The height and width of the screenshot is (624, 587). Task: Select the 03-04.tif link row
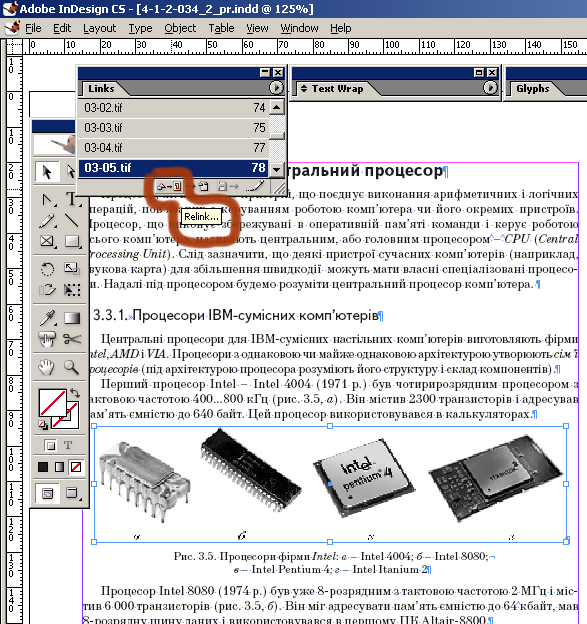pos(173,148)
